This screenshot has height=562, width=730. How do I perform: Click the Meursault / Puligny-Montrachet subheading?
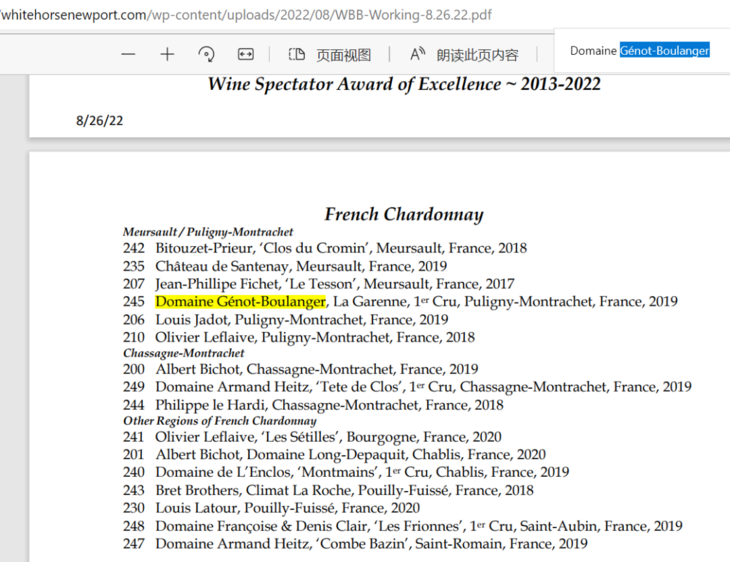pyautogui.click(x=208, y=232)
